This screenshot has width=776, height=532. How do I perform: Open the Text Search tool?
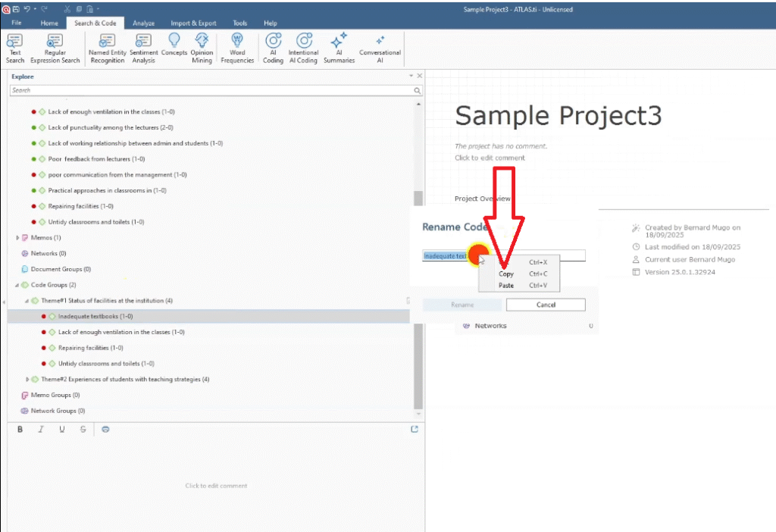(15, 48)
